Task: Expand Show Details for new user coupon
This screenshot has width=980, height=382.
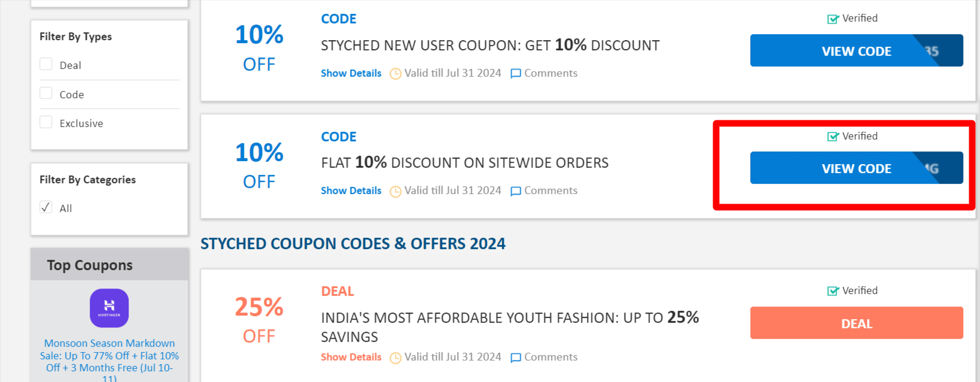Action: (351, 73)
